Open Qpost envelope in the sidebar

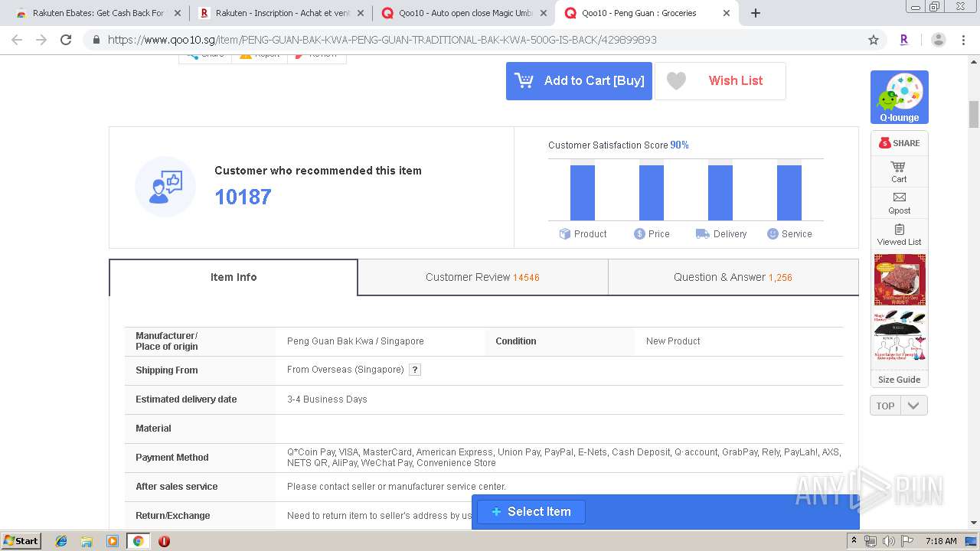click(899, 203)
